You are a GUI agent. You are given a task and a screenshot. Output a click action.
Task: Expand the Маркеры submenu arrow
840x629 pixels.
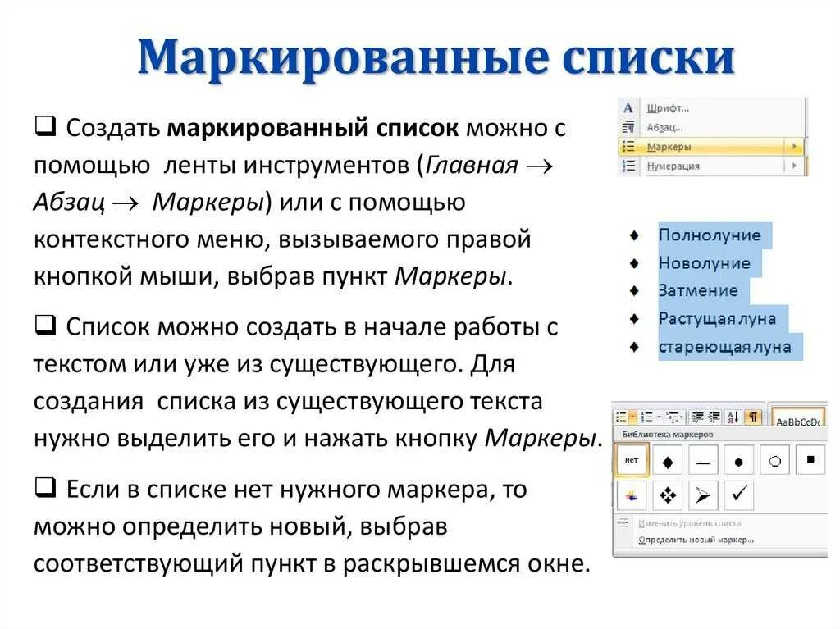click(x=794, y=147)
